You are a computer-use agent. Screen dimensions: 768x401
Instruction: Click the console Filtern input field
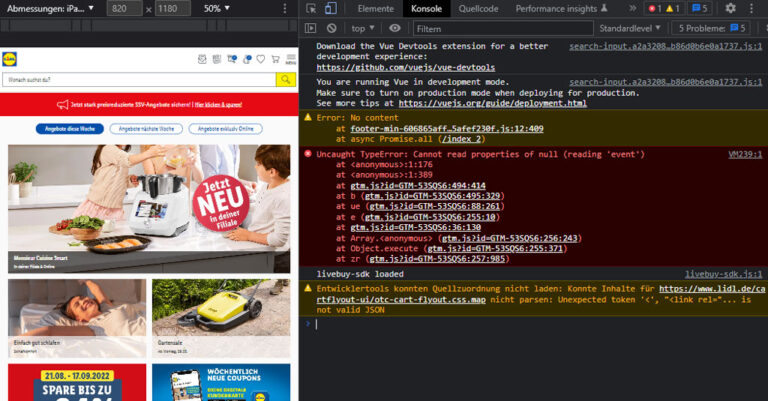pyautogui.click(x=503, y=28)
